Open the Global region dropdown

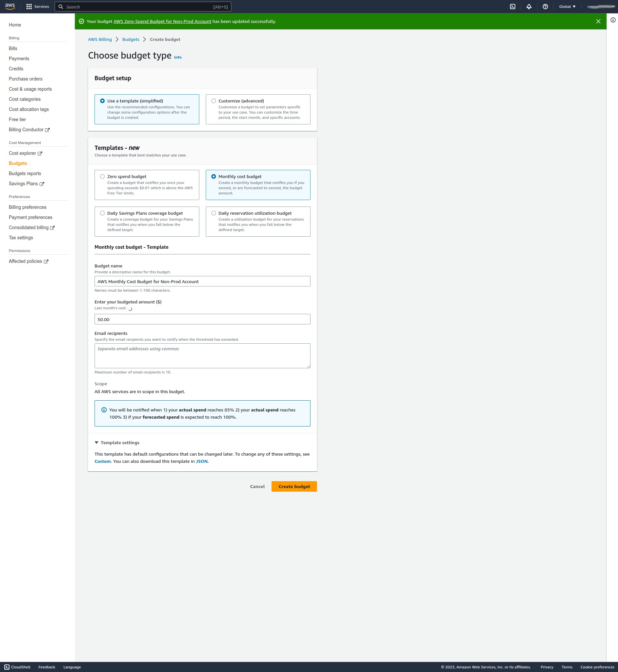tap(567, 7)
